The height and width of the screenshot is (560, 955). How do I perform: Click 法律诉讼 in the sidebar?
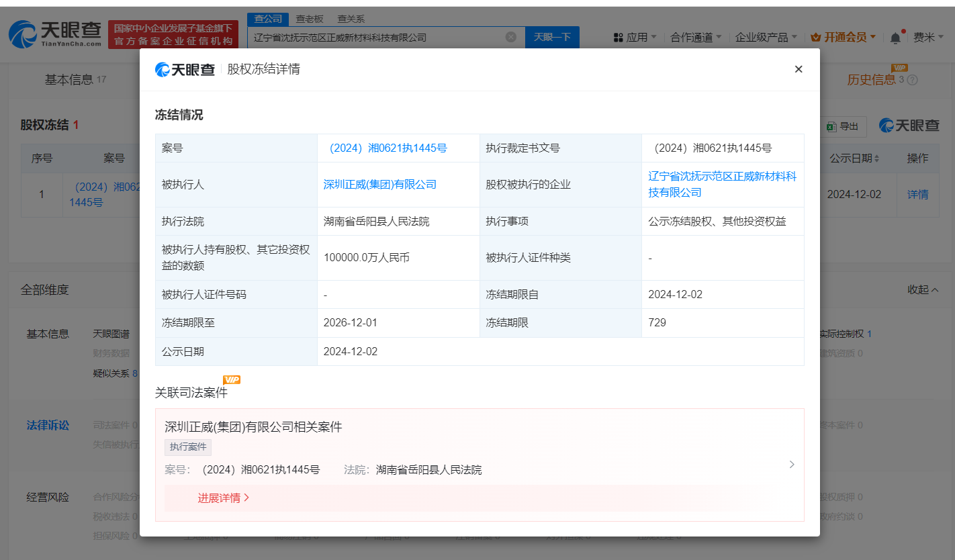click(x=48, y=426)
